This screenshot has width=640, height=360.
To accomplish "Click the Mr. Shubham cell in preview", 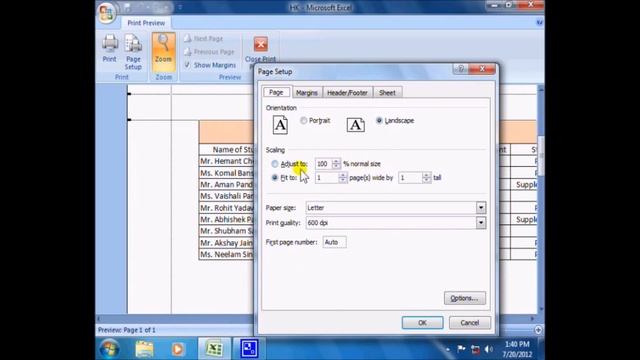I will coord(226,231).
